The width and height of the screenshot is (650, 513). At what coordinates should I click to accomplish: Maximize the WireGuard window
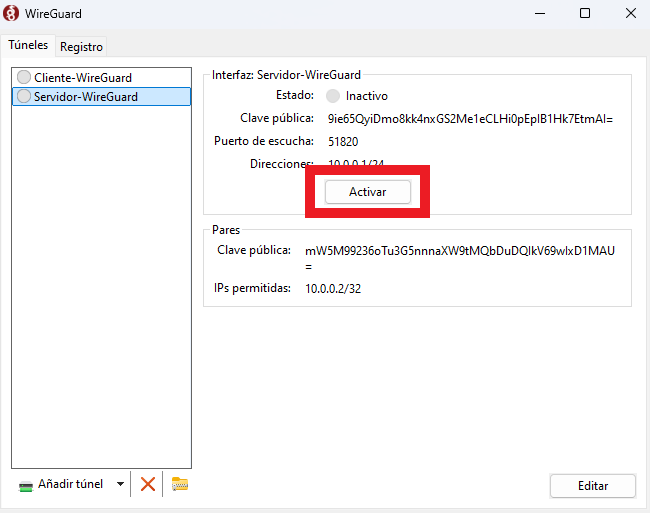point(585,13)
